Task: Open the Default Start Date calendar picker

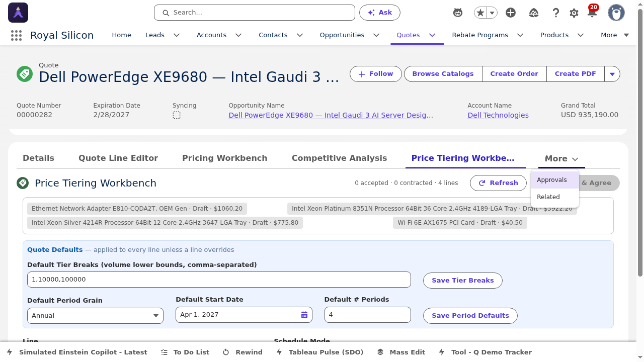Action: [304, 315]
